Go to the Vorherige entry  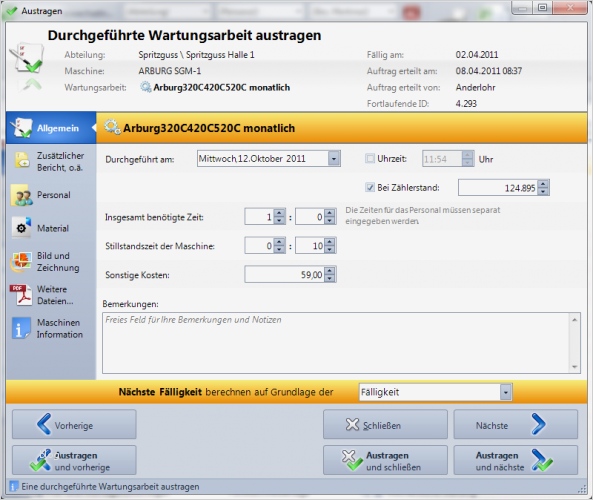tap(74, 424)
